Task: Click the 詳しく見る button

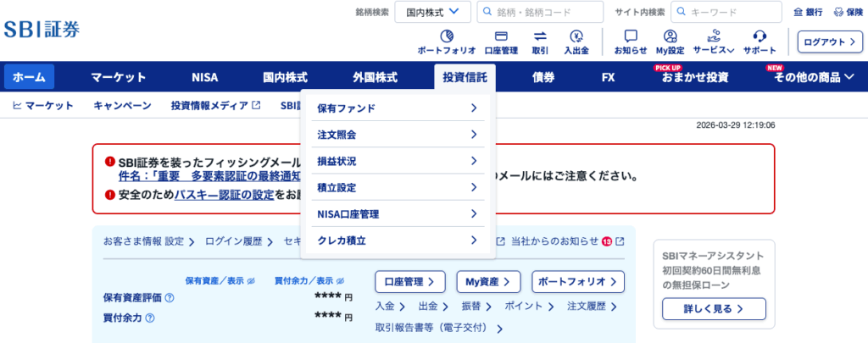Action: click(x=714, y=308)
